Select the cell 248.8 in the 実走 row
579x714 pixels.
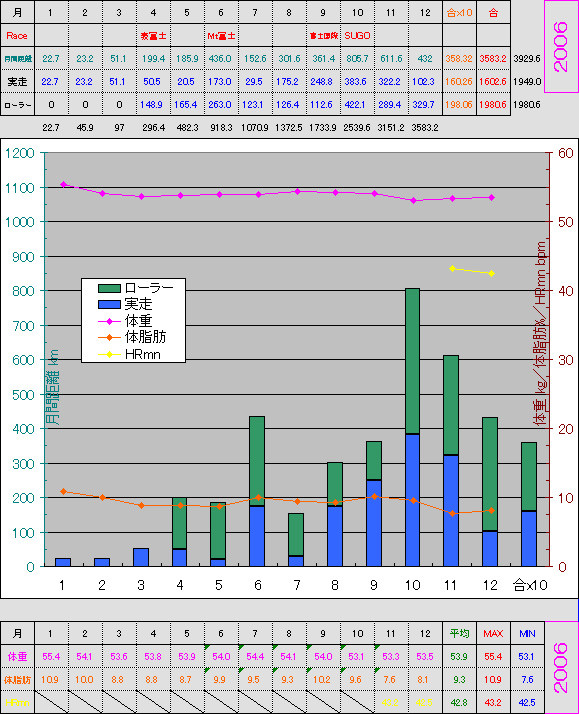[x=323, y=82]
